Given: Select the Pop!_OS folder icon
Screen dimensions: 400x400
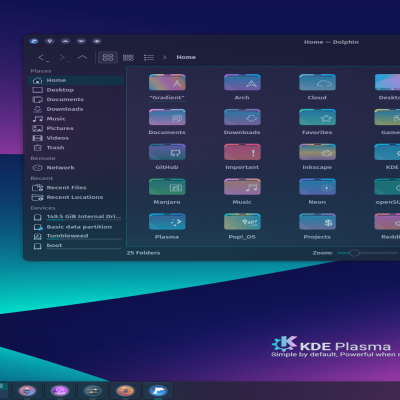Looking at the screenshot, I should pos(242,222).
